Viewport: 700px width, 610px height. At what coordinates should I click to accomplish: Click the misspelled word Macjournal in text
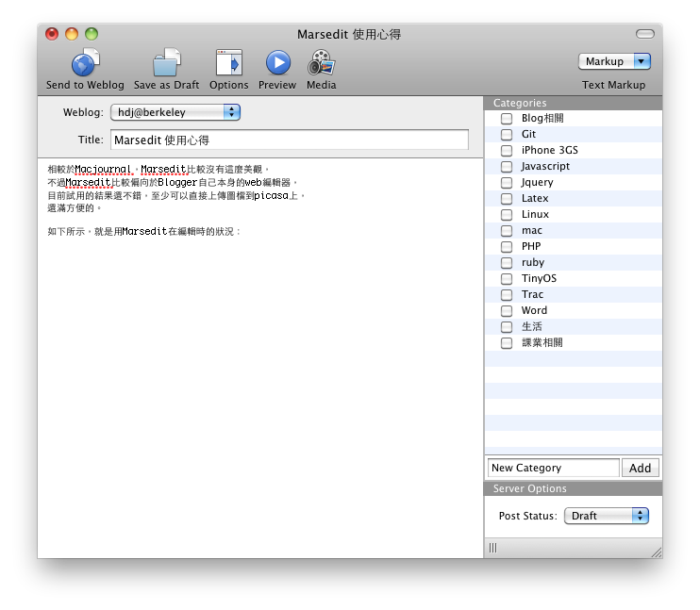103,170
